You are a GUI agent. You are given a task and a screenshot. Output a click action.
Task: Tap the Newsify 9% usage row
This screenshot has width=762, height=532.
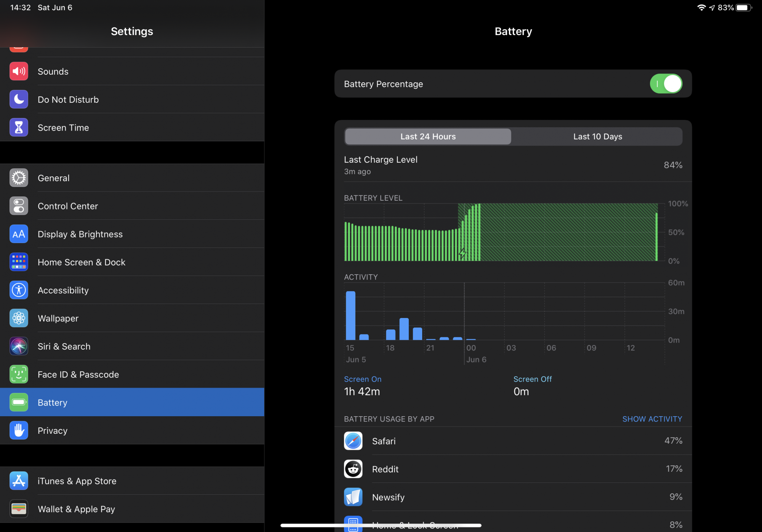[x=513, y=497]
